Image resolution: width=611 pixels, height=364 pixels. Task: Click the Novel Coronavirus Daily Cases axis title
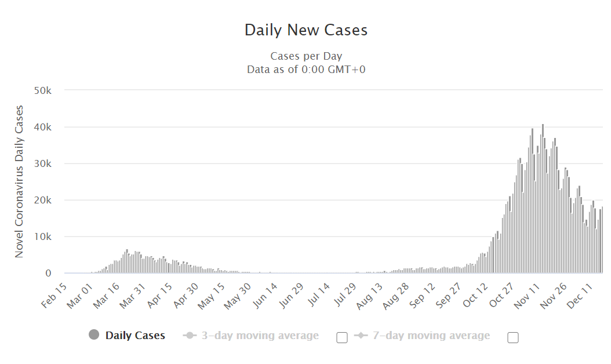click(x=19, y=181)
